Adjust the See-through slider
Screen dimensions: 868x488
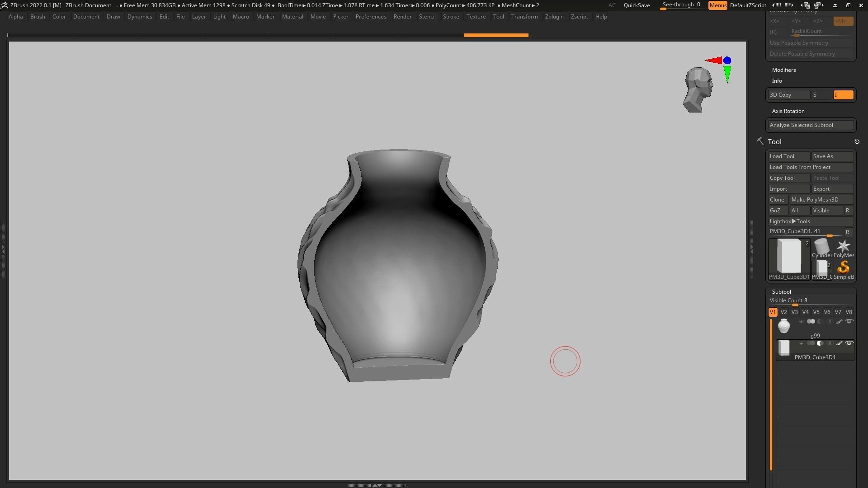681,5
